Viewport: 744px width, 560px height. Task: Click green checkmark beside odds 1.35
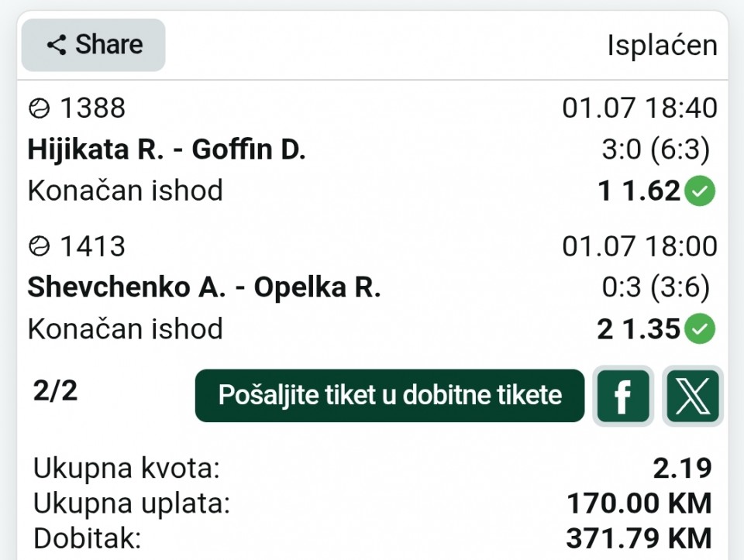coord(699,328)
